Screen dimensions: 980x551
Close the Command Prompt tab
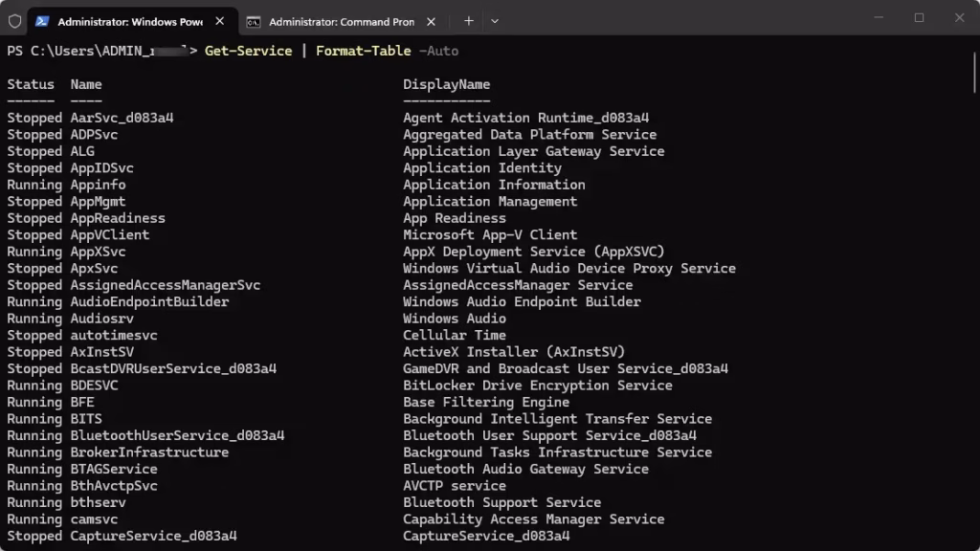[x=432, y=22]
